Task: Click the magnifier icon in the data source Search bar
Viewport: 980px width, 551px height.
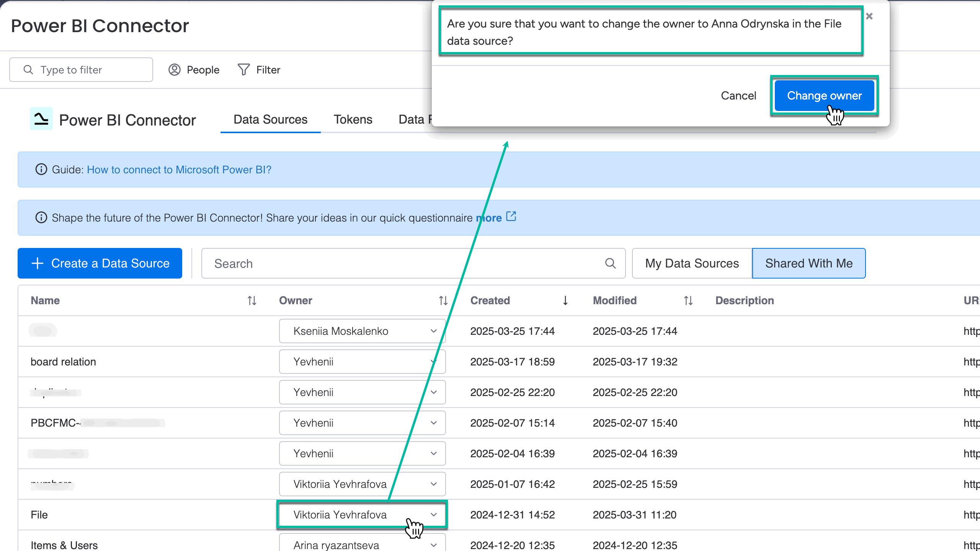Action: pyautogui.click(x=610, y=263)
